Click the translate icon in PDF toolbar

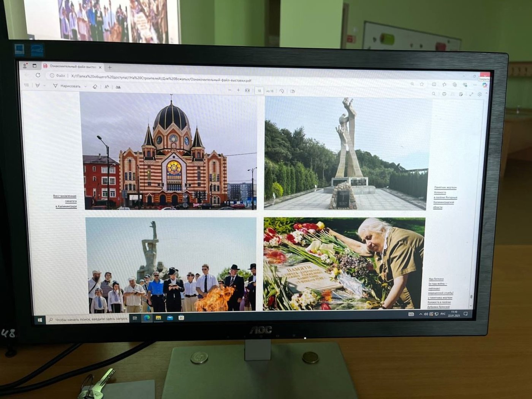click(x=118, y=87)
